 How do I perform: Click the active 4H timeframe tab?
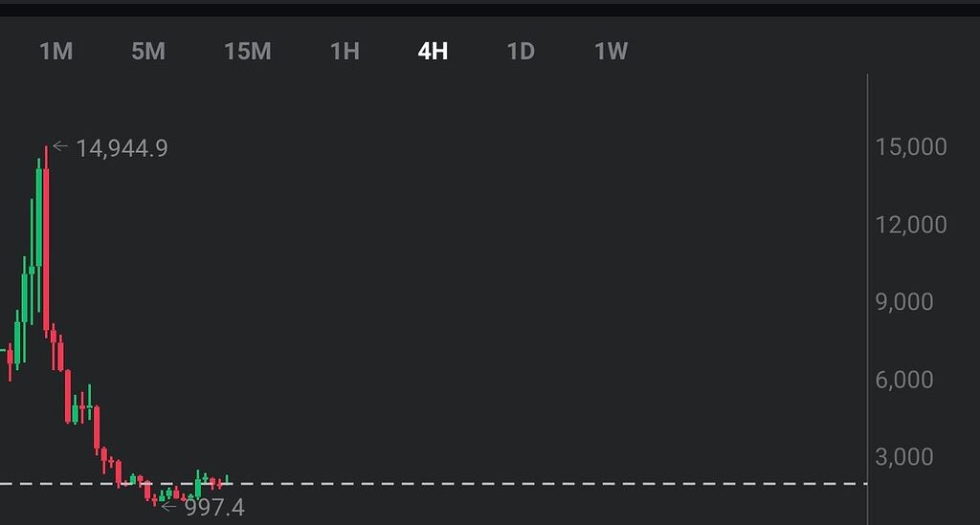[x=434, y=52]
